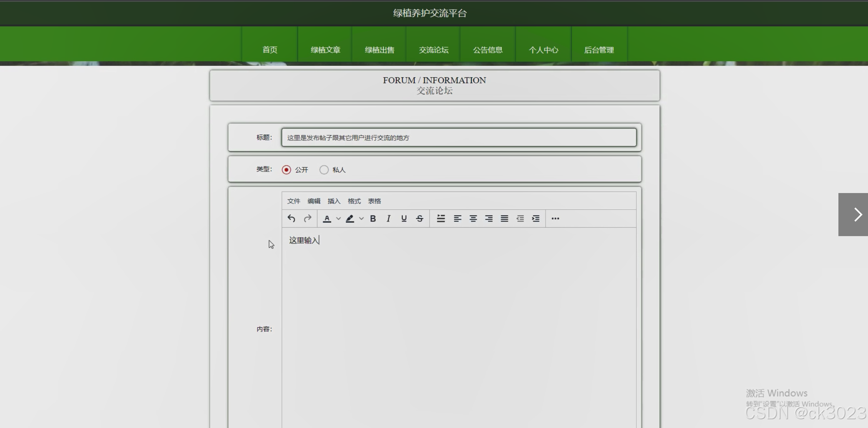The height and width of the screenshot is (428, 868).
Task: Go to the 绿植文章 navigation page
Action: tap(325, 50)
